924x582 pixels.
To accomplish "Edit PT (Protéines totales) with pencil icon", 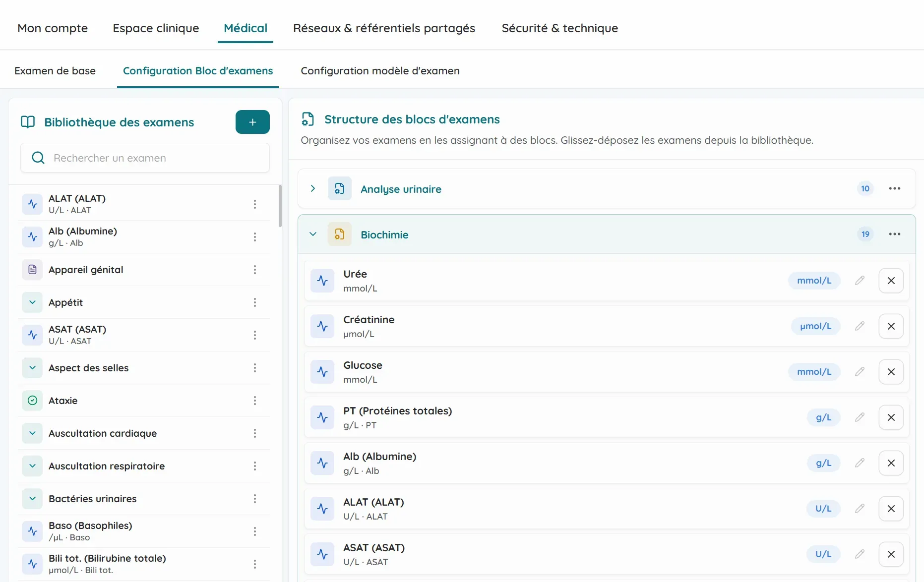I will pyautogui.click(x=860, y=417).
